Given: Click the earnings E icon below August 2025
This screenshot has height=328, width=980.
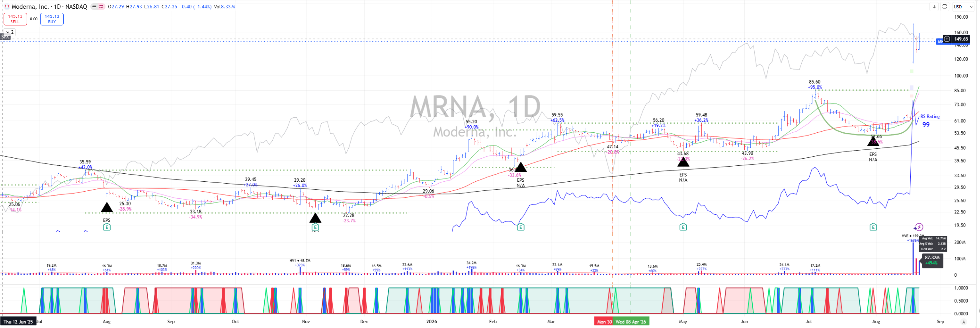Looking at the screenshot, I should pos(107,227).
